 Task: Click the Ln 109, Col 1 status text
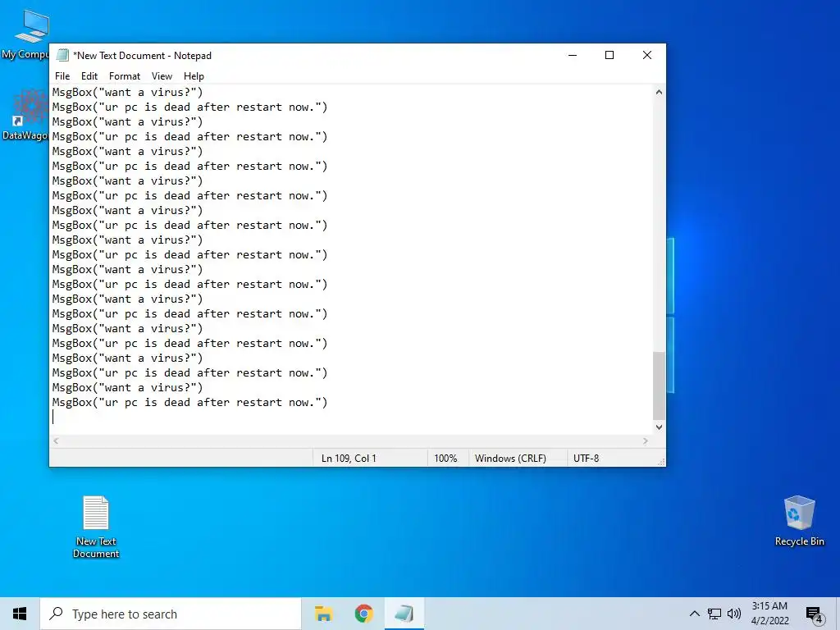tap(349, 459)
